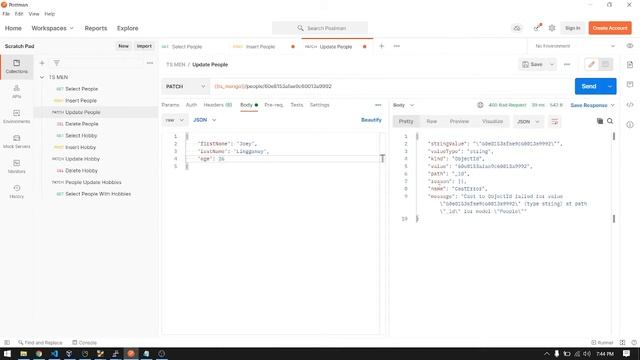This screenshot has width=640, height=360.
Task: Switch to Params tab
Action: tap(170, 105)
